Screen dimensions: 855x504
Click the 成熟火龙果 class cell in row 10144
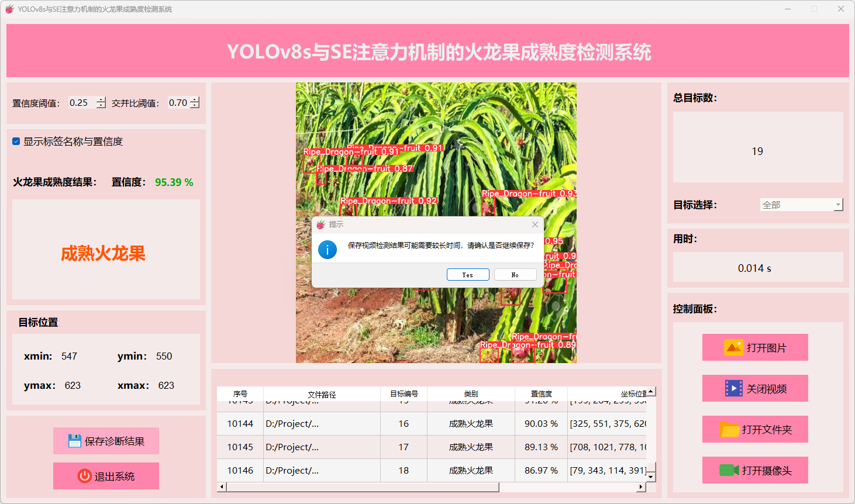coord(471,423)
